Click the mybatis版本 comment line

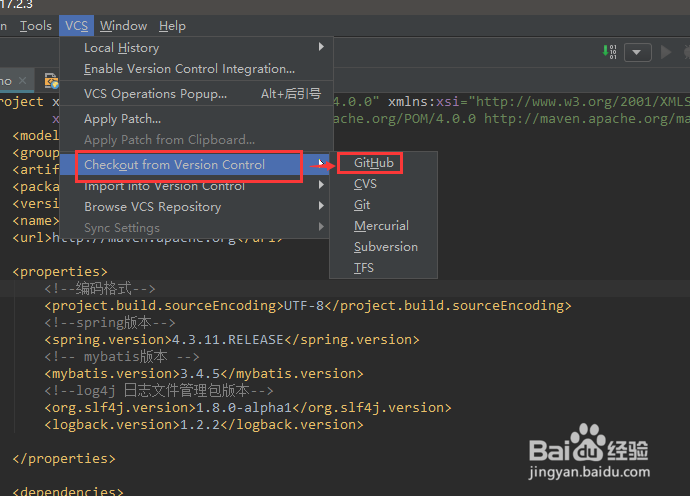(x=122, y=356)
